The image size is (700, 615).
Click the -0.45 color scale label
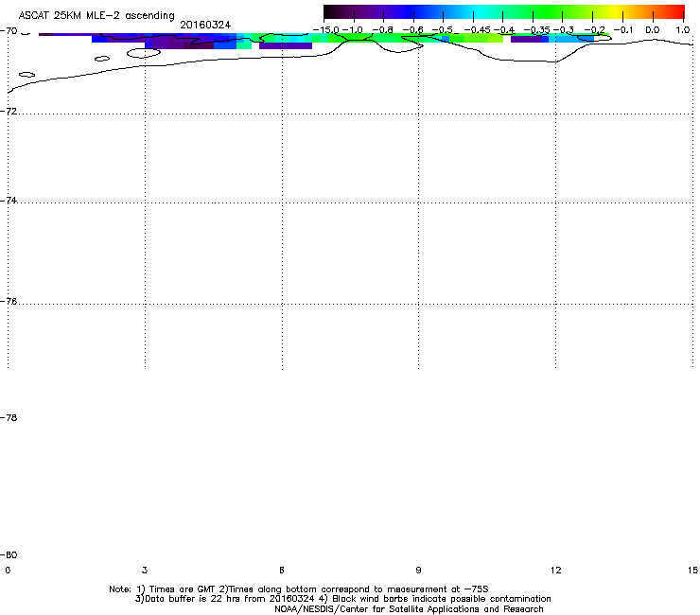(478, 30)
